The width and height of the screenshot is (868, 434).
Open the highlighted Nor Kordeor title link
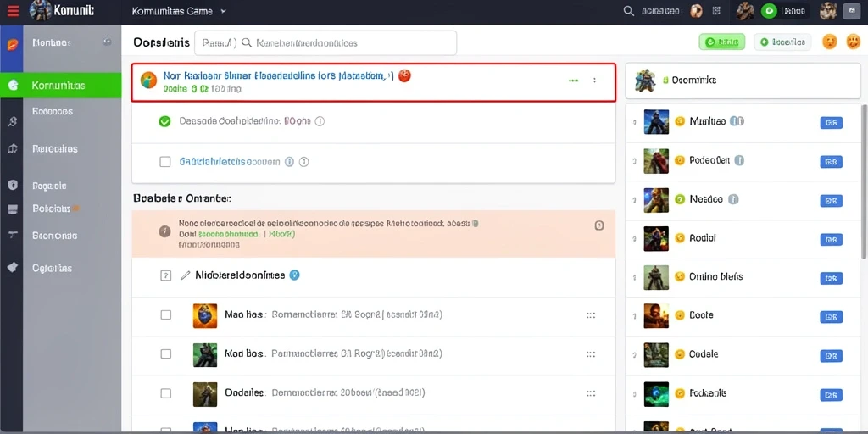pyautogui.click(x=278, y=75)
